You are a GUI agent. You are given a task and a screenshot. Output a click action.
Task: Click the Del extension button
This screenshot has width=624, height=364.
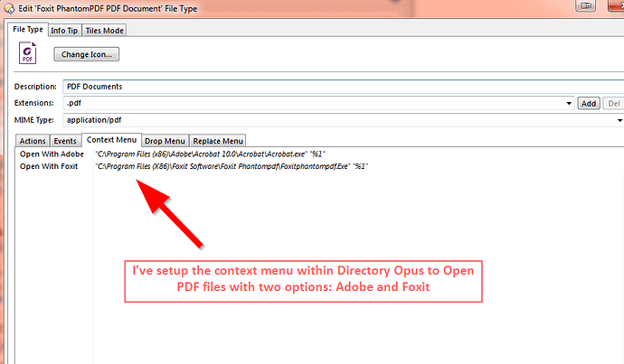point(613,103)
